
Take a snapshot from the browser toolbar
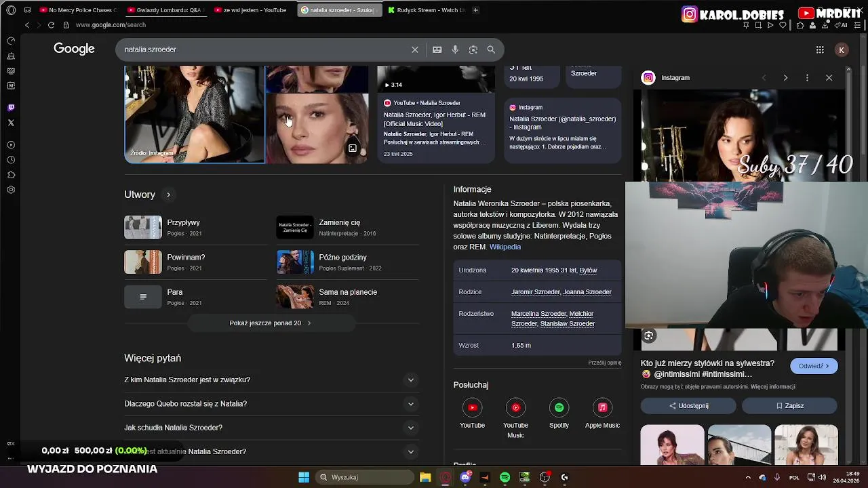758,25
